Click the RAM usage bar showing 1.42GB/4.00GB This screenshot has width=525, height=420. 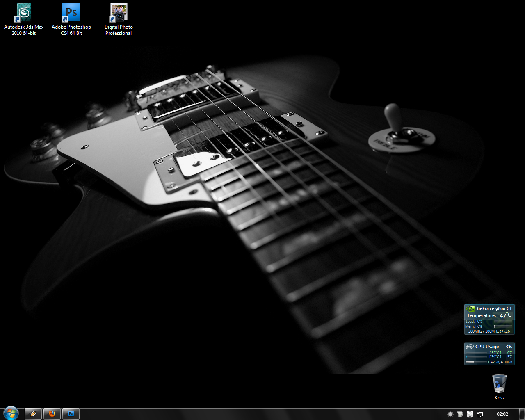pos(476,362)
